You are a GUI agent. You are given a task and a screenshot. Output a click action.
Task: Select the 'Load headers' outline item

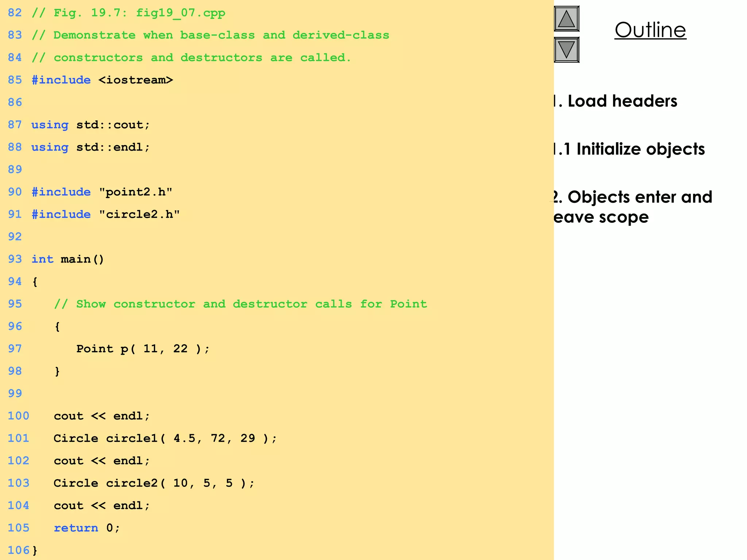(615, 101)
